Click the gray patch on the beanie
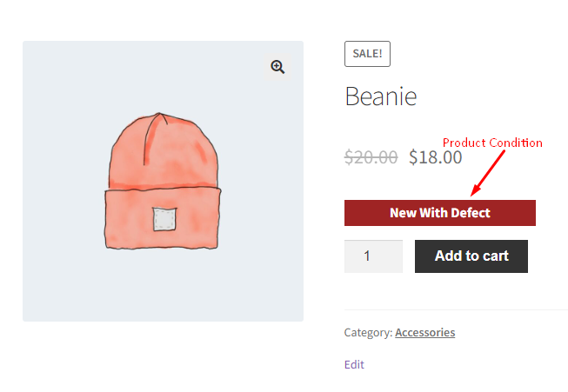 [164, 219]
